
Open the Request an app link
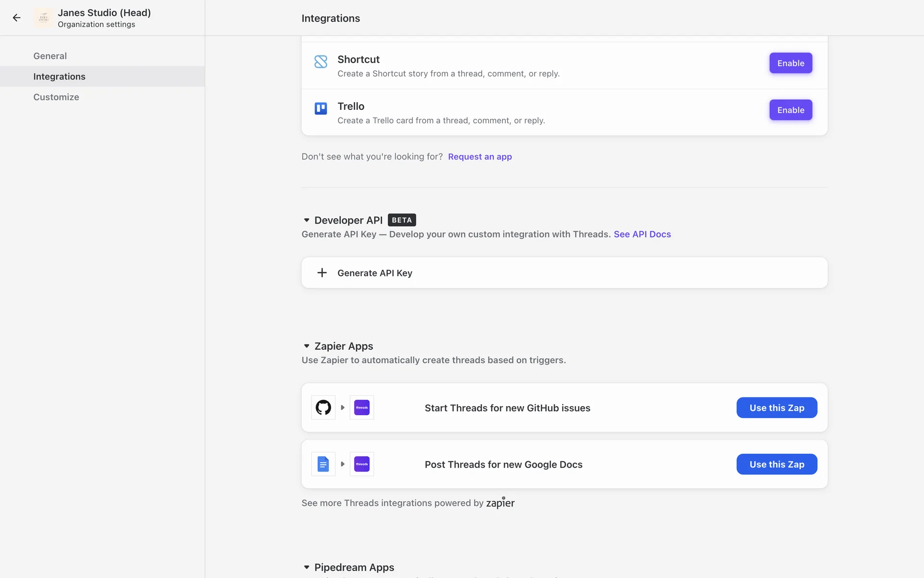click(x=480, y=157)
